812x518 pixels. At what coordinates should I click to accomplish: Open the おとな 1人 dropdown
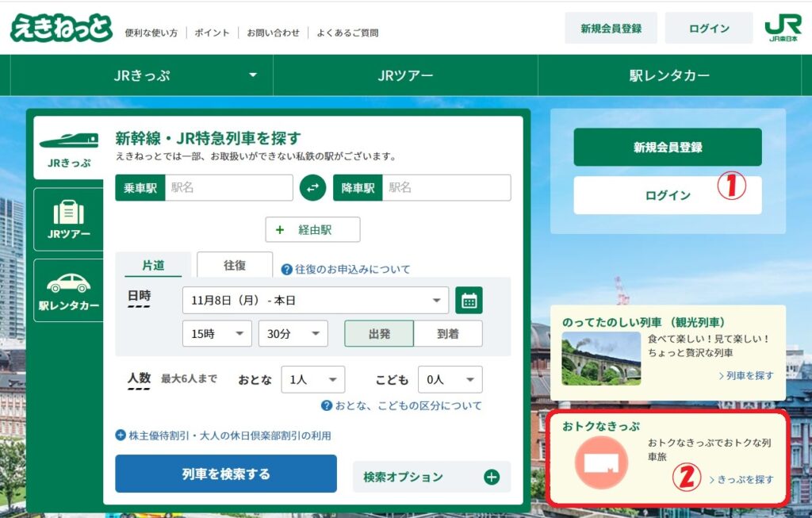[312, 380]
